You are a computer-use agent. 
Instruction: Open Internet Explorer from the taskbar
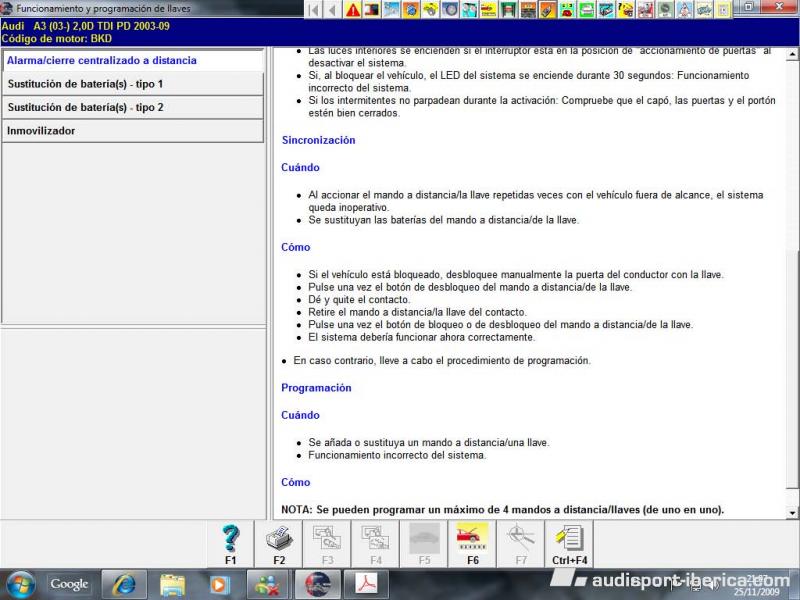click(124, 585)
